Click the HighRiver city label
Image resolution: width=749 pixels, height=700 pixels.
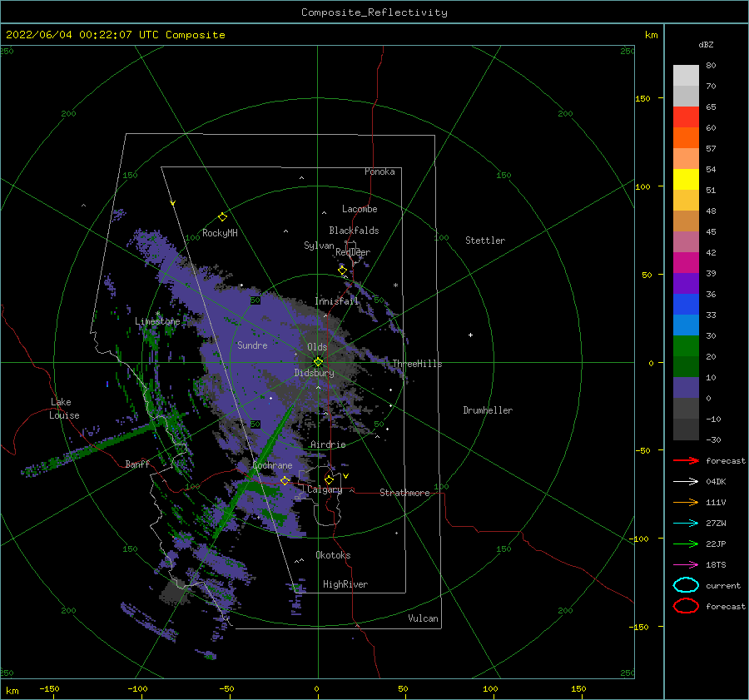pyautogui.click(x=345, y=584)
